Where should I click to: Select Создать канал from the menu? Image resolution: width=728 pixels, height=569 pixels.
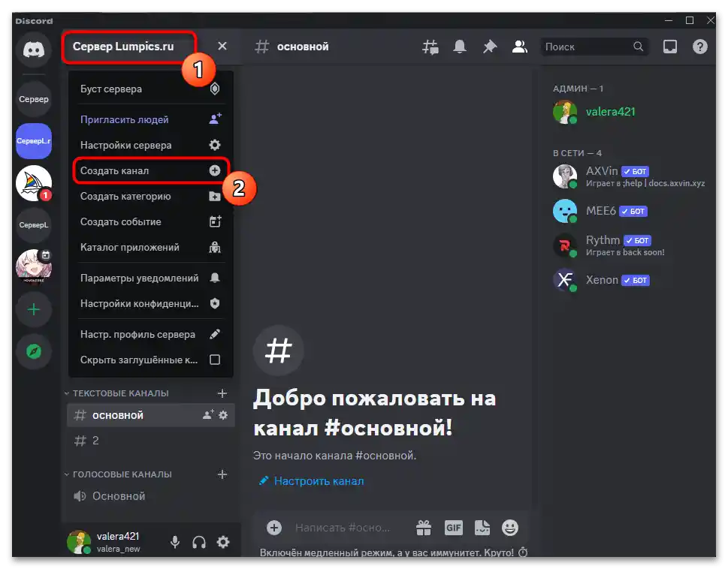click(114, 170)
